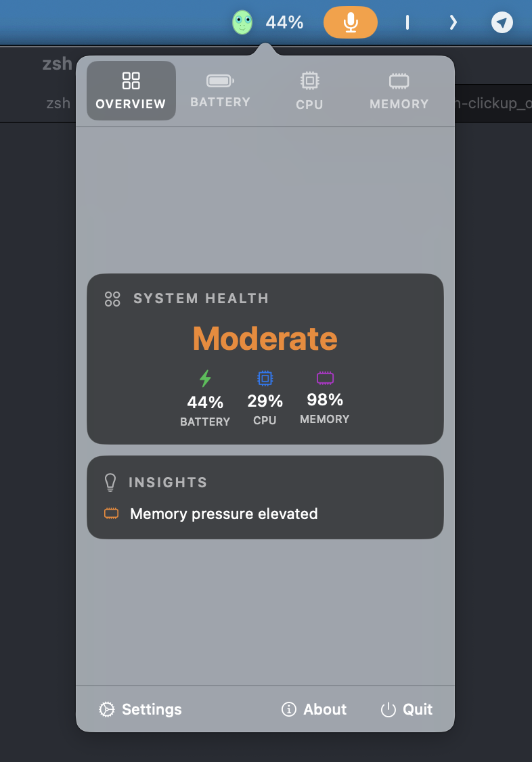Switch to the Overview tab
The image size is (532, 762).
[131, 91]
